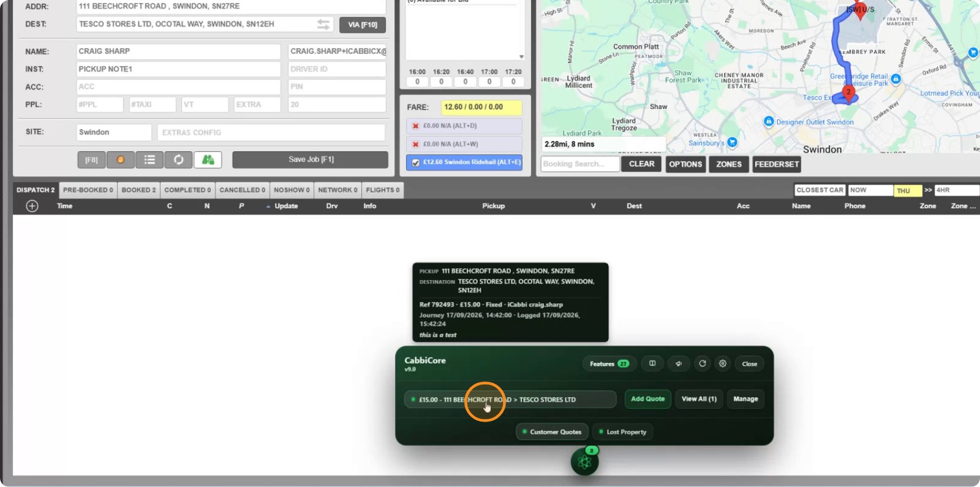Viewport: 980px width, 487px height.
Task: Show ZONES on the map
Action: tap(729, 164)
